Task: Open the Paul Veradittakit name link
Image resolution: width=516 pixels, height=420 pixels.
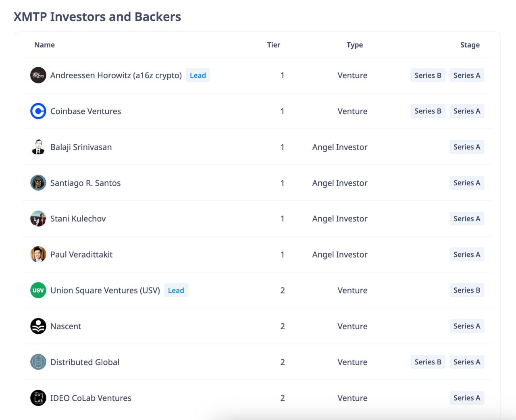Action: [x=81, y=254]
